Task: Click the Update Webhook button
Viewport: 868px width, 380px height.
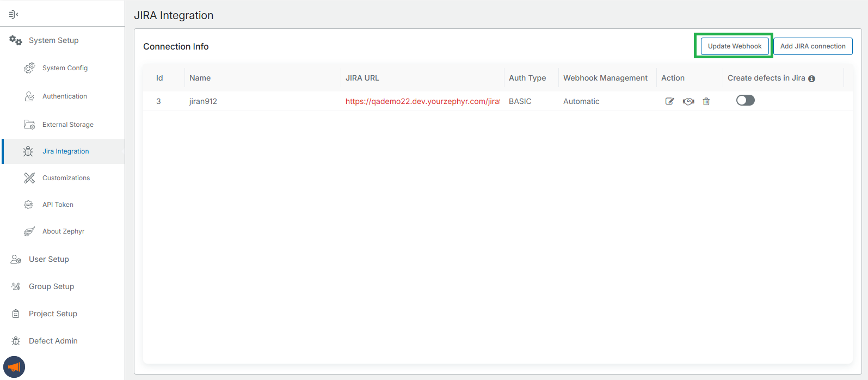Action: click(734, 46)
